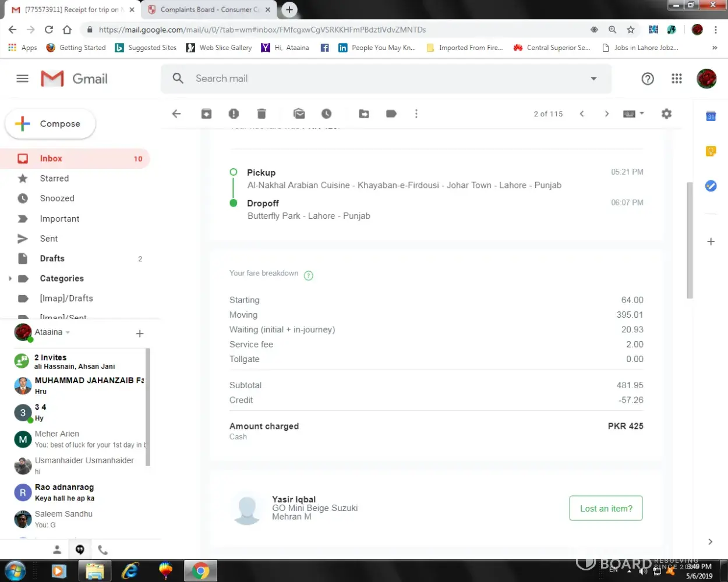Image resolution: width=728 pixels, height=582 pixels.
Task: Open Gmail settings gear
Action: pos(666,114)
